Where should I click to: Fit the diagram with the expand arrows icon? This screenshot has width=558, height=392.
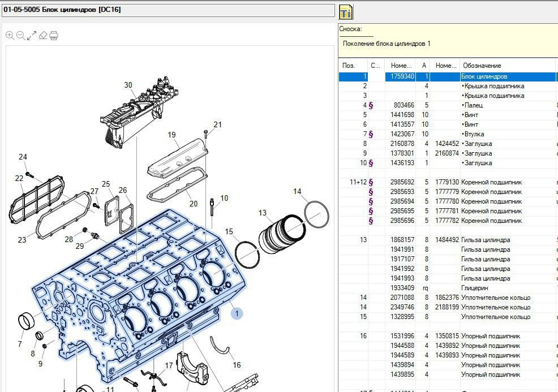tap(32, 36)
